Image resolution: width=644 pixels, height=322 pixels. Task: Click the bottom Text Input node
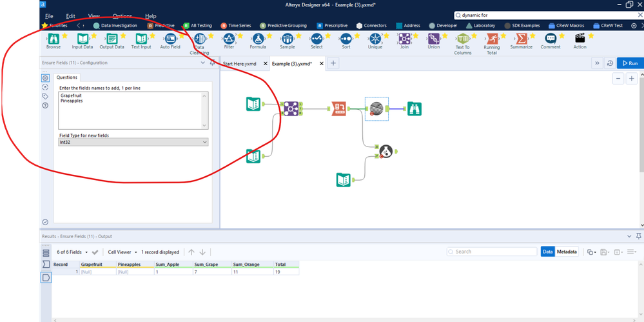pyautogui.click(x=344, y=179)
